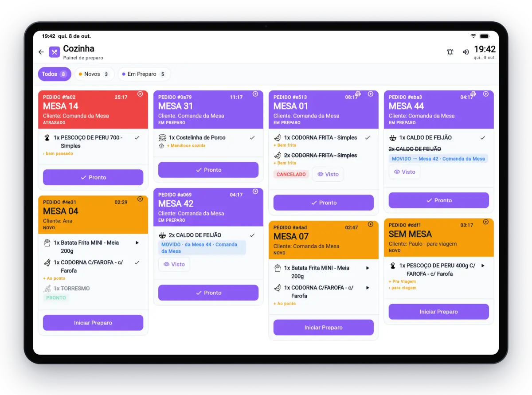Open the alarm bell notifications
The image size is (532, 395).
[x=450, y=52]
